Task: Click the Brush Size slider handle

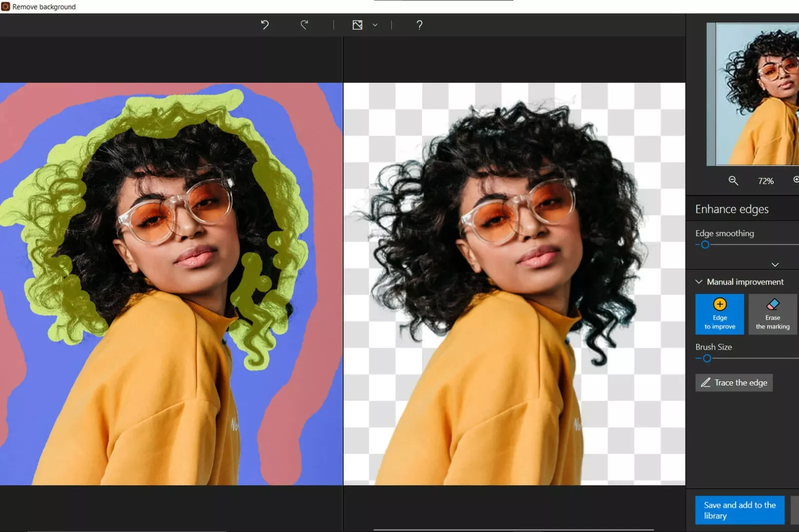Action: pyautogui.click(x=707, y=358)
